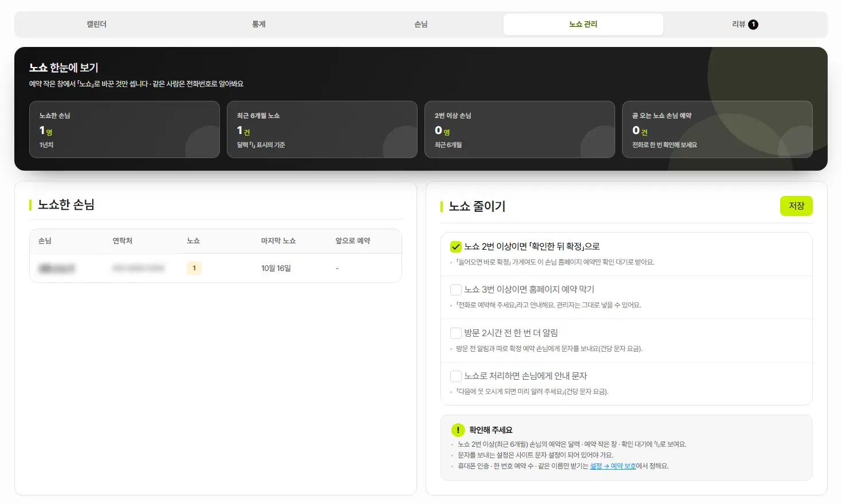
Task: Enable 노쇼 3번 이상이면 홈페이지 예약 막기
Action: [x=456, y=290]
